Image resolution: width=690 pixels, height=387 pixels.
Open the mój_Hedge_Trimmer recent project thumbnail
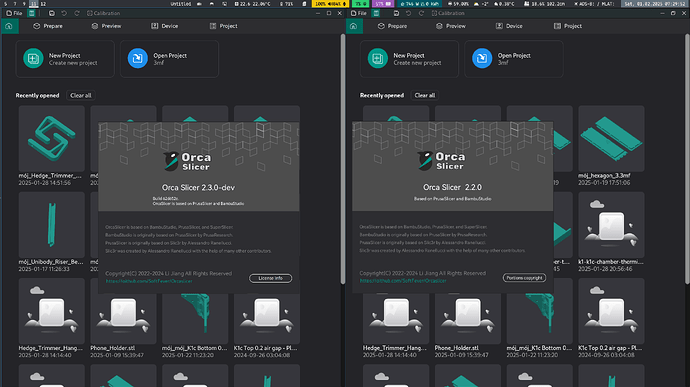[51, 139]
